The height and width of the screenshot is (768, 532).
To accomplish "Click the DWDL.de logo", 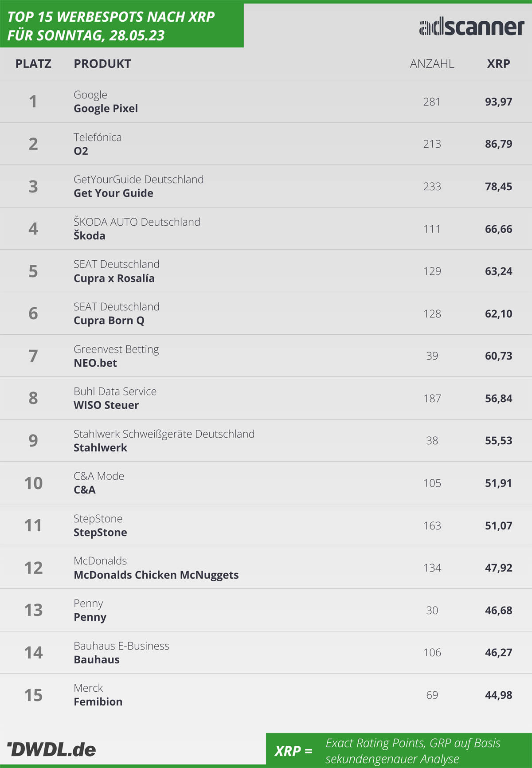I will tap(51, 749).
